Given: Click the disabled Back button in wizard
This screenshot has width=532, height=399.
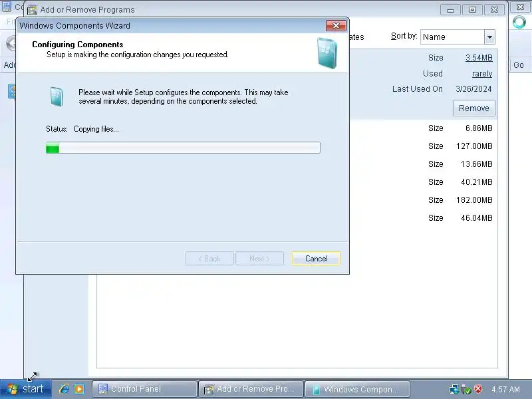Looking at the screenshot, I should [209, 259].
